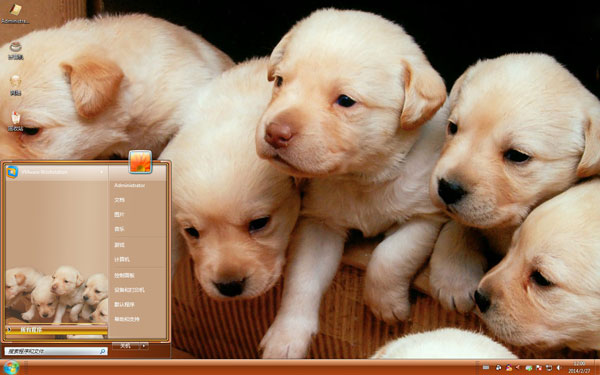Click the colorful tray icon
The width and height of the screenshot is (600, 375).
coord(509,368)
